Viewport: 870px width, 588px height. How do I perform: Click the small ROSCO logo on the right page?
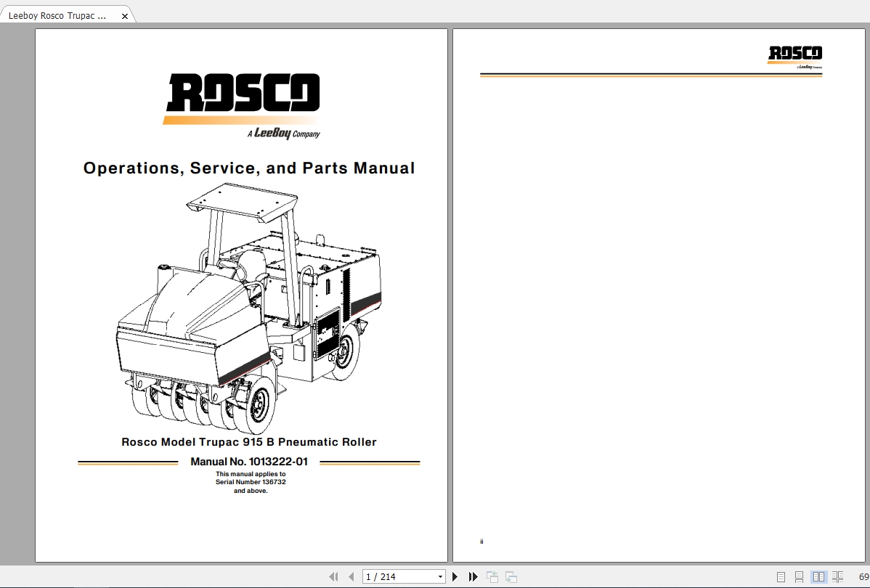pos(795,57)
